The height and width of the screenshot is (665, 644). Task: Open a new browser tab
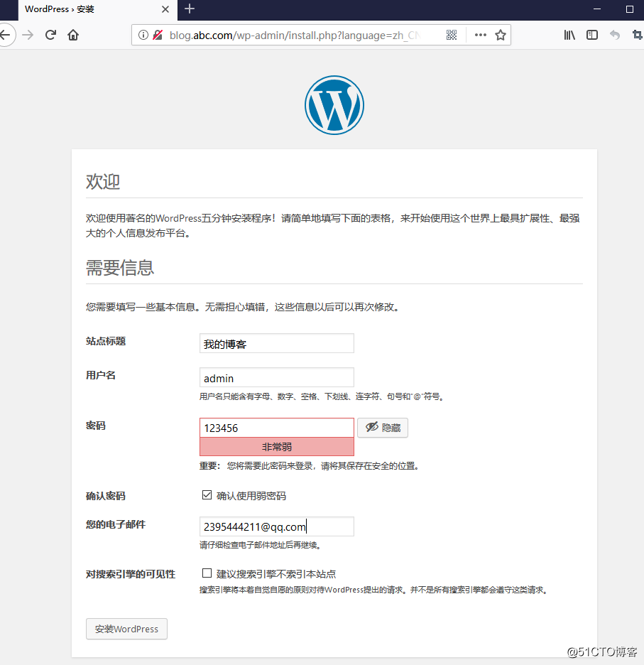tap(190, 9)
